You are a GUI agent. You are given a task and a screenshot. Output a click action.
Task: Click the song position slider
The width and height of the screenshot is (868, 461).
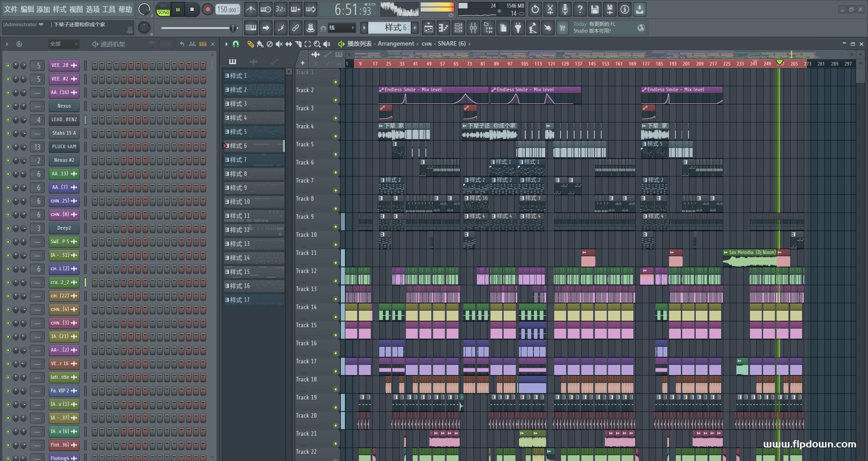[199, 28]
